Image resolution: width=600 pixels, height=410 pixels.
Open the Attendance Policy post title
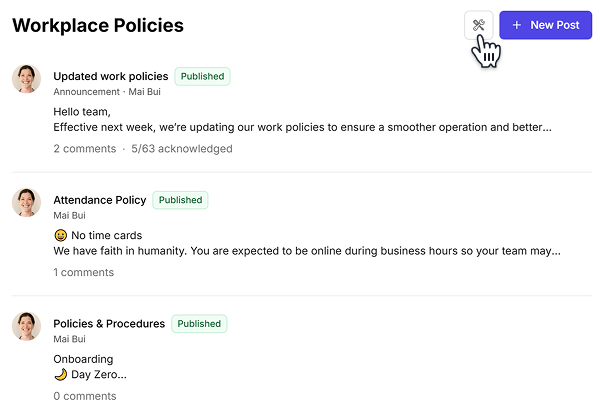click(x=99, y=200)
